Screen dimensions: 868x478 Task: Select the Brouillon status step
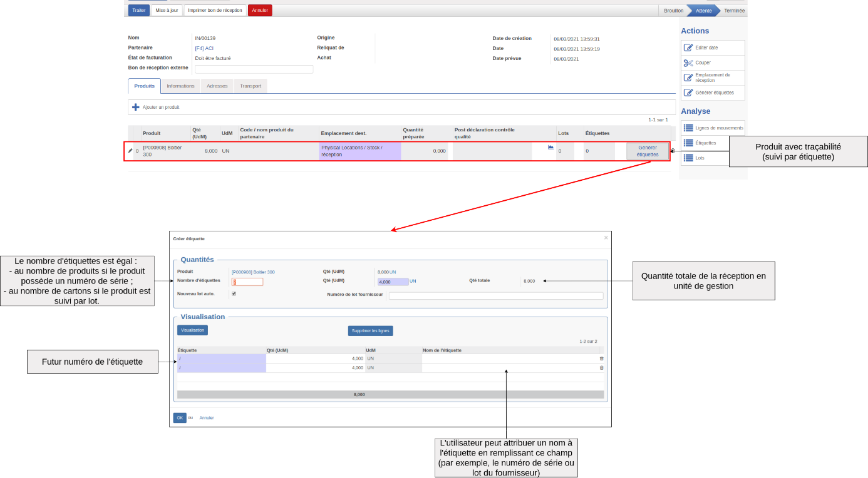pos(673,11)
